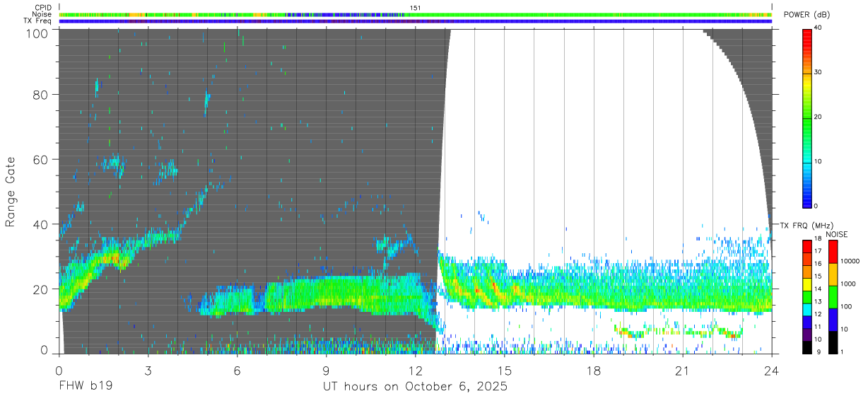The height and width of the screenshot is (401, 868).
Task: Click the y-axis tick label '60'
Action: [40, 160]
